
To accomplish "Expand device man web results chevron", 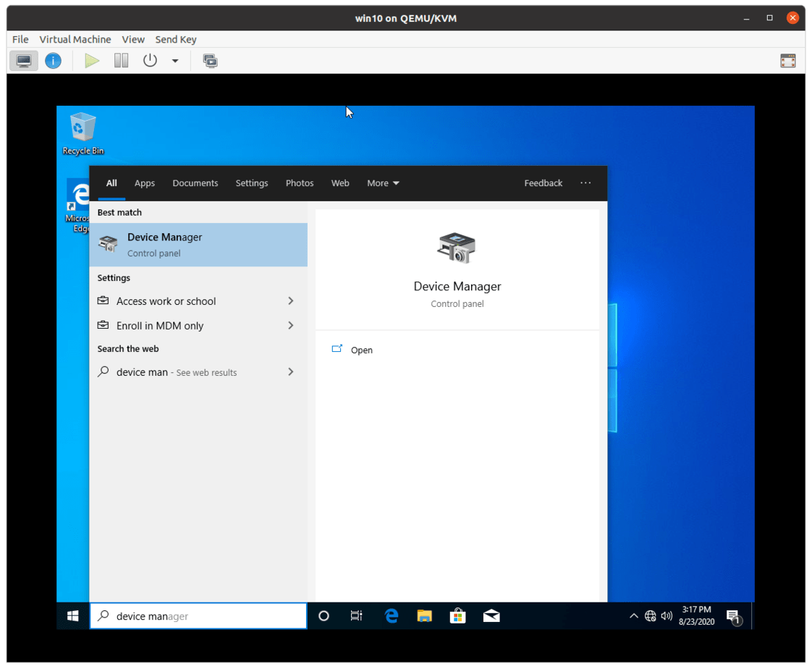I will [x=290, y=372].
